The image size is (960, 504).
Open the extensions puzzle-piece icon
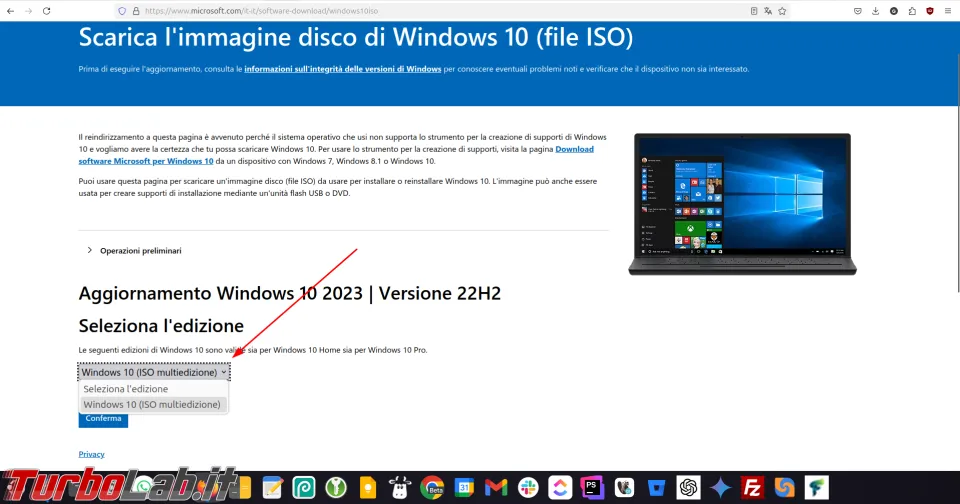(x=912, y=11)
